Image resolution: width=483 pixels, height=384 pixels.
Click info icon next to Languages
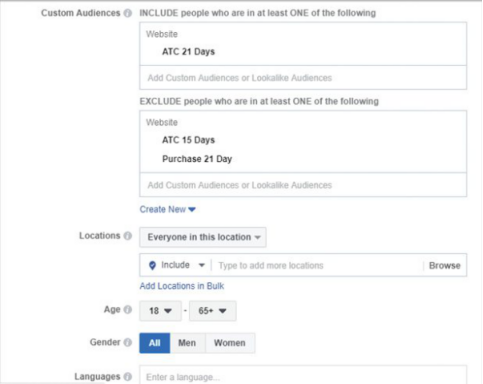128,377
